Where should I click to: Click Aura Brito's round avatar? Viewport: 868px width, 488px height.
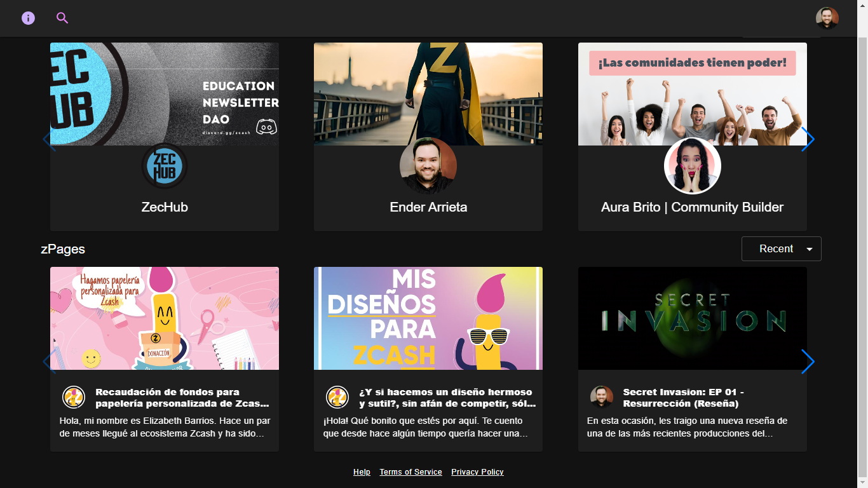[693, 166]
